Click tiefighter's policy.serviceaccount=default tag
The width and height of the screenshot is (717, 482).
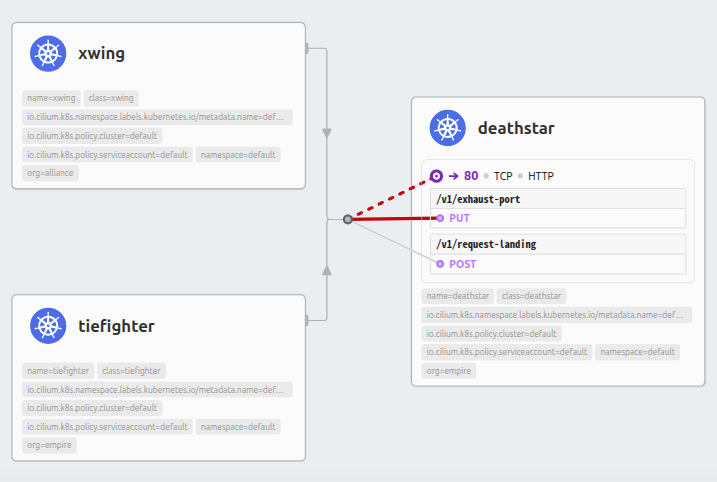pos(107,427)
